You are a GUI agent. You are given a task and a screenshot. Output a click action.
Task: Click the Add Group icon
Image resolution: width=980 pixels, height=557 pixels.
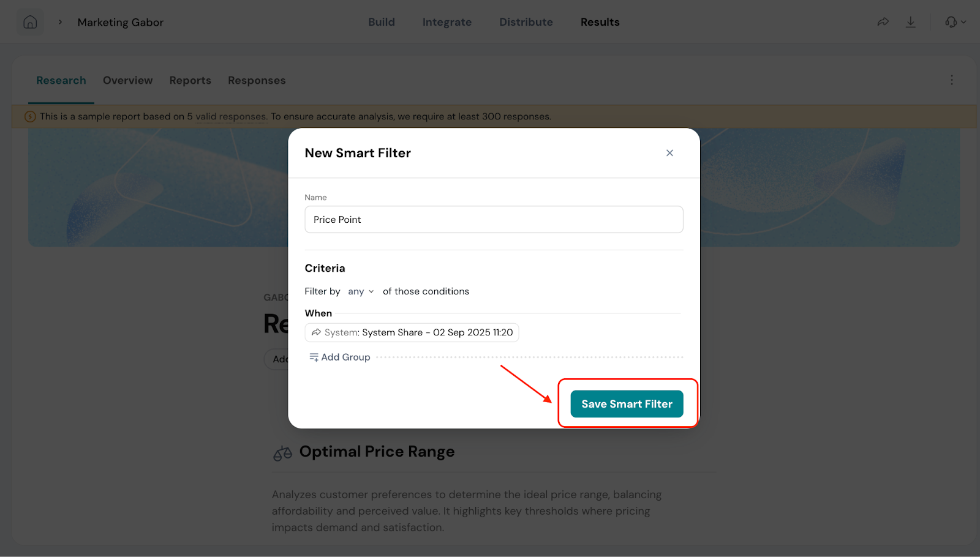tap(314, 357)
